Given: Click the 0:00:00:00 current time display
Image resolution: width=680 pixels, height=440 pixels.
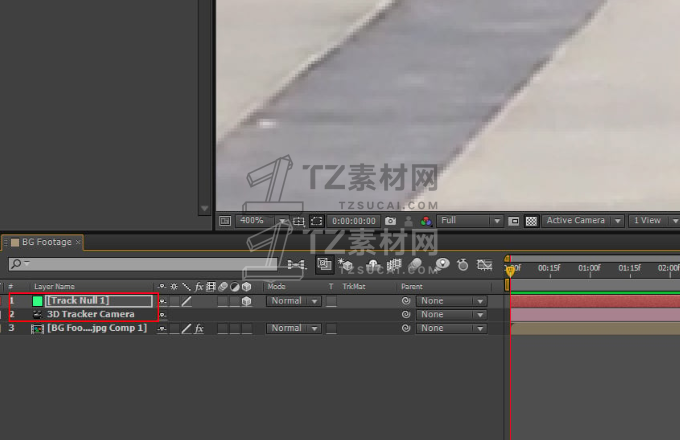Looking at the screenshot, I should click(354, 221).
